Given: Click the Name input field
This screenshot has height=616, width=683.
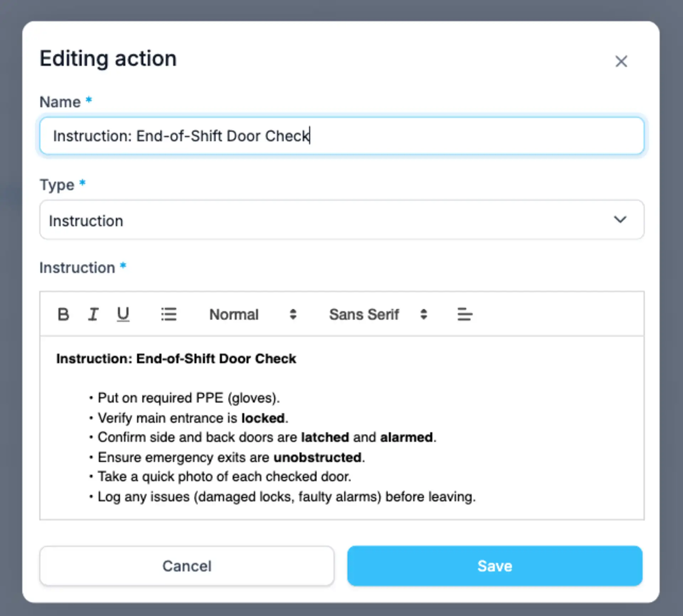Looking at the screenshot, I should (x=341, y=136).
